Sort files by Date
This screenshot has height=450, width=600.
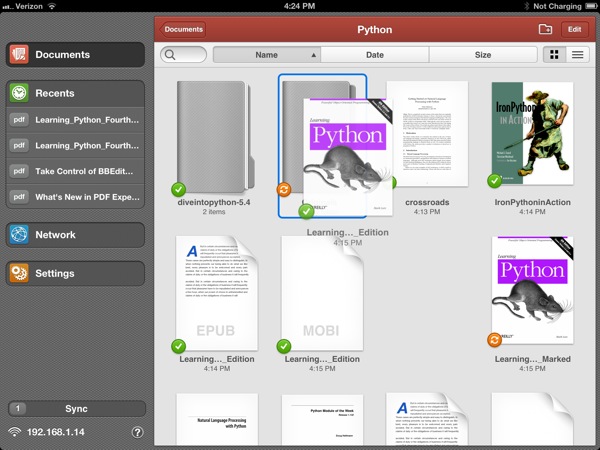[375, 55]
